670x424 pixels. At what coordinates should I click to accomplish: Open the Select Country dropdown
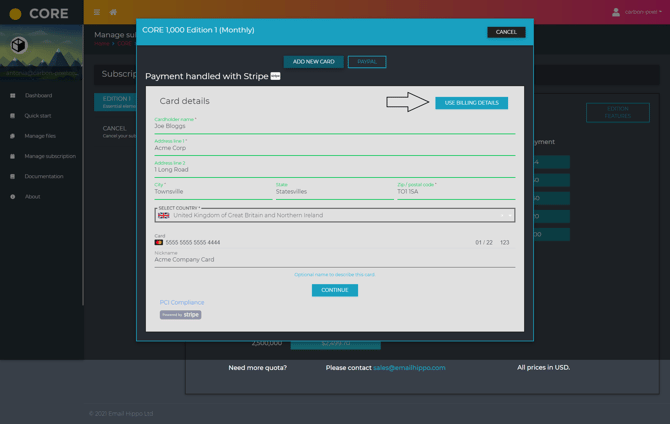[x=335, y=215]
